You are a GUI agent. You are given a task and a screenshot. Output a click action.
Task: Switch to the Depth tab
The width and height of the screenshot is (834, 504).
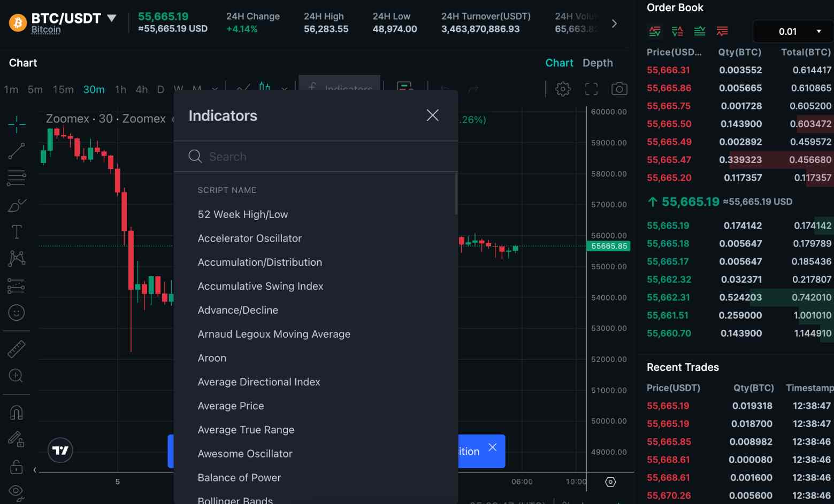click(x=597, y=63)
